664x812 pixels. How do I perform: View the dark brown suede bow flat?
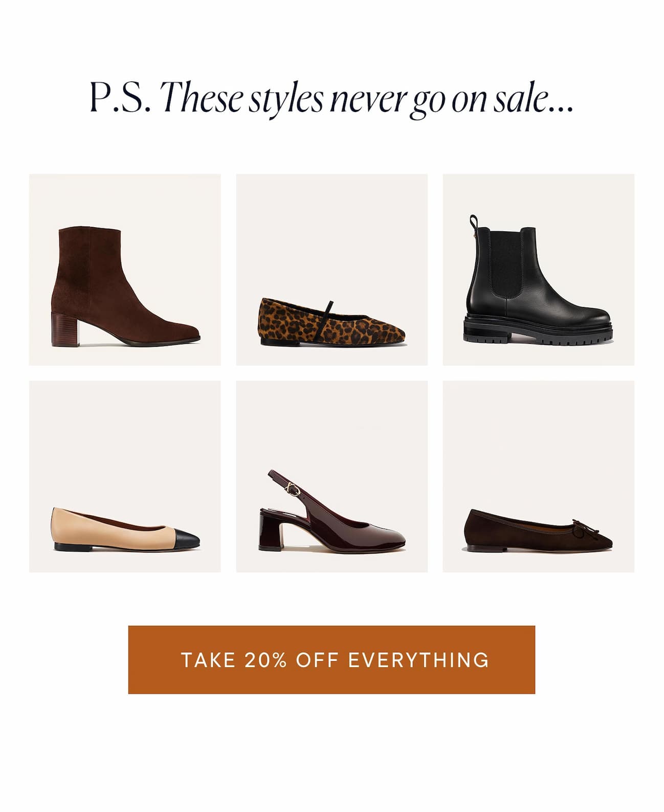point(539,476)
